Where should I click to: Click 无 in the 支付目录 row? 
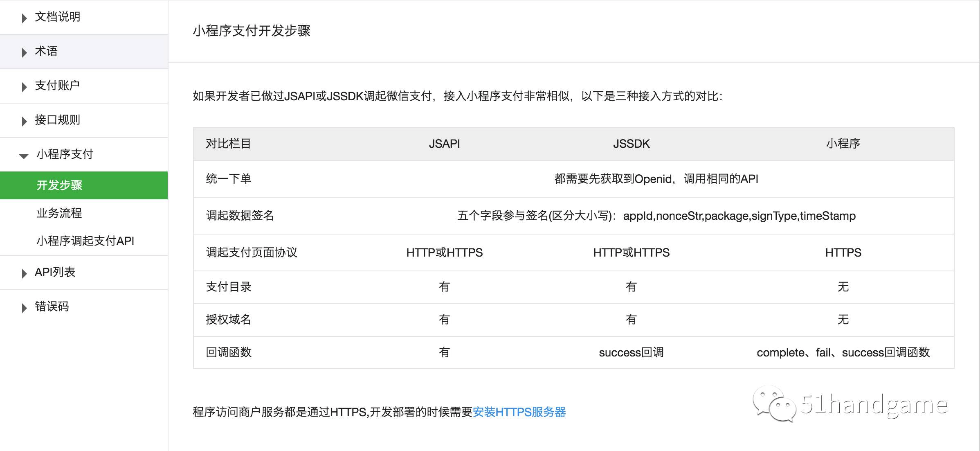tap(843, 287)
